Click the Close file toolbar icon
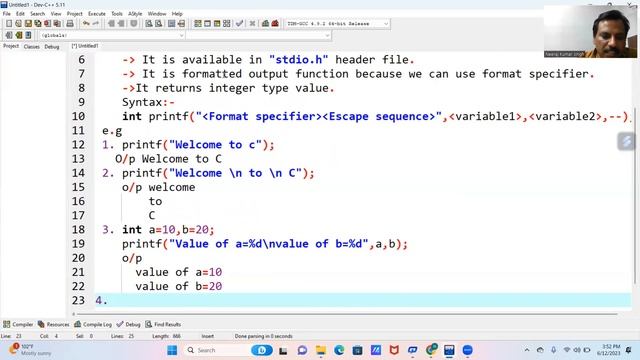This screenshot has width=640, height=360. (47, 24)
